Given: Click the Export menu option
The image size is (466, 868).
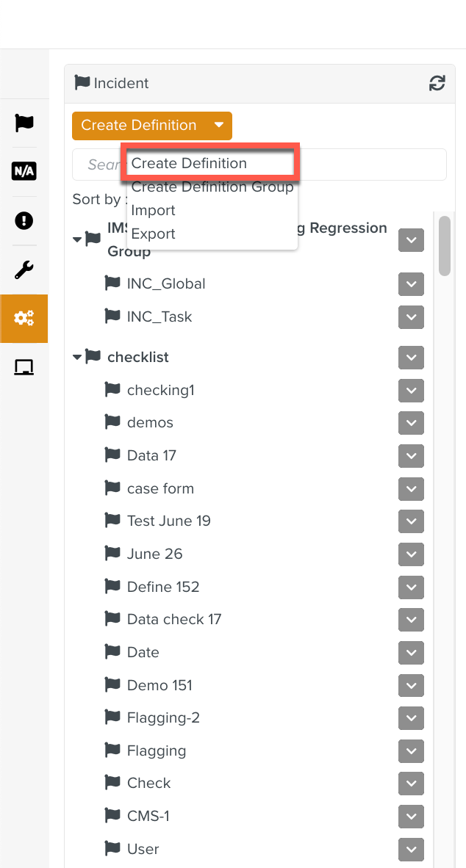Looking at the screenshot, I should point(153,234).
